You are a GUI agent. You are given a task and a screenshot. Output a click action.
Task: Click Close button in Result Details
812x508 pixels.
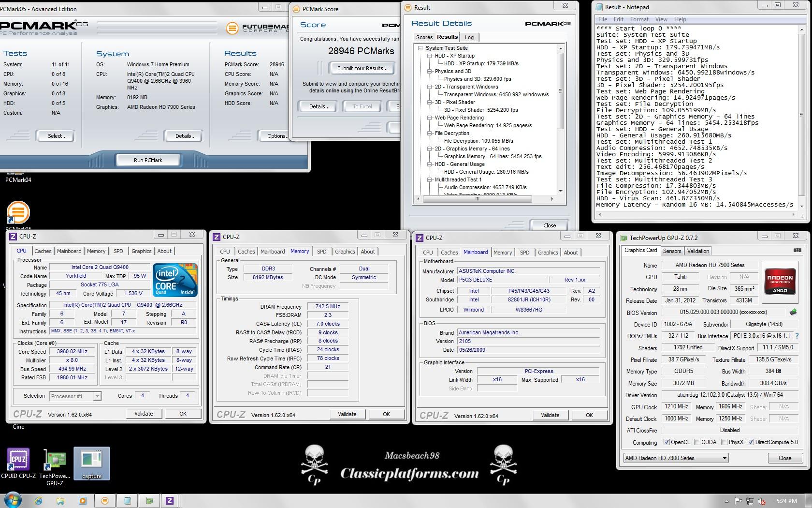(550, 225)
